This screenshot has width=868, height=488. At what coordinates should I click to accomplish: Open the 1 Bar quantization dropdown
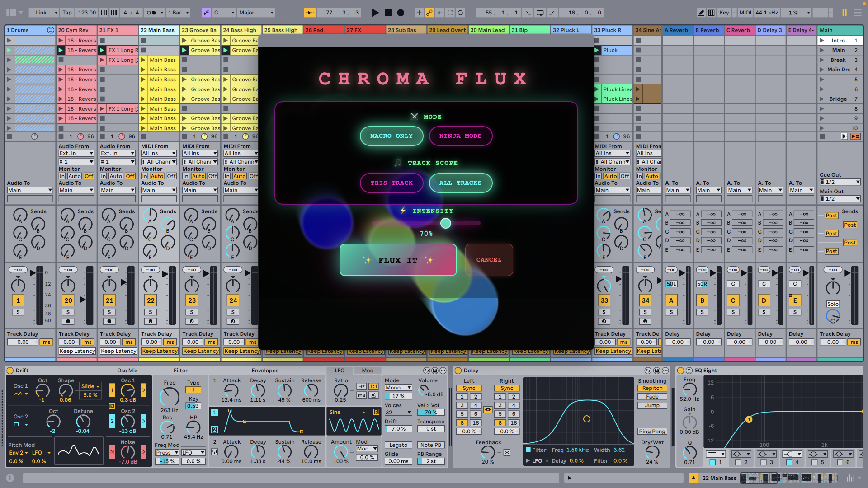click(178, 13)
